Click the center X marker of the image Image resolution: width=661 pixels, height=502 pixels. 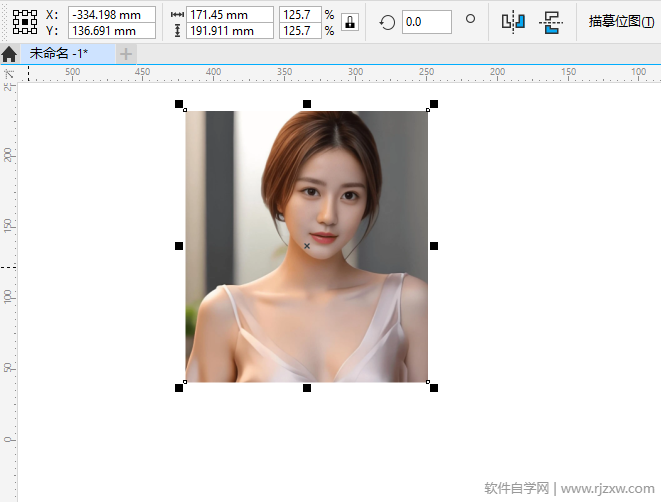[x=307, y=246]
